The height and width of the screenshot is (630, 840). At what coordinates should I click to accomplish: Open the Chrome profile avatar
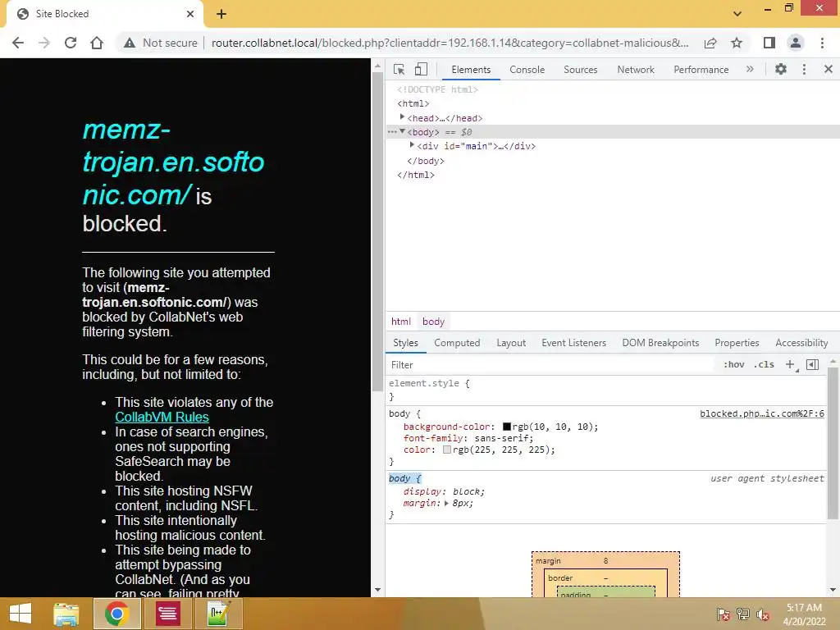(x=796, y=43)
